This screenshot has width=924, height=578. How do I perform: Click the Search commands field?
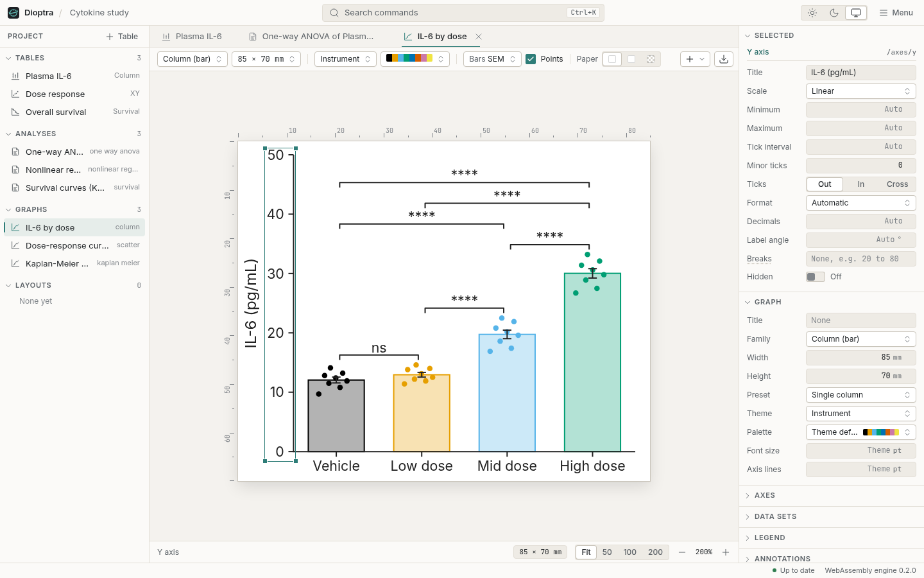click(463, 13)
